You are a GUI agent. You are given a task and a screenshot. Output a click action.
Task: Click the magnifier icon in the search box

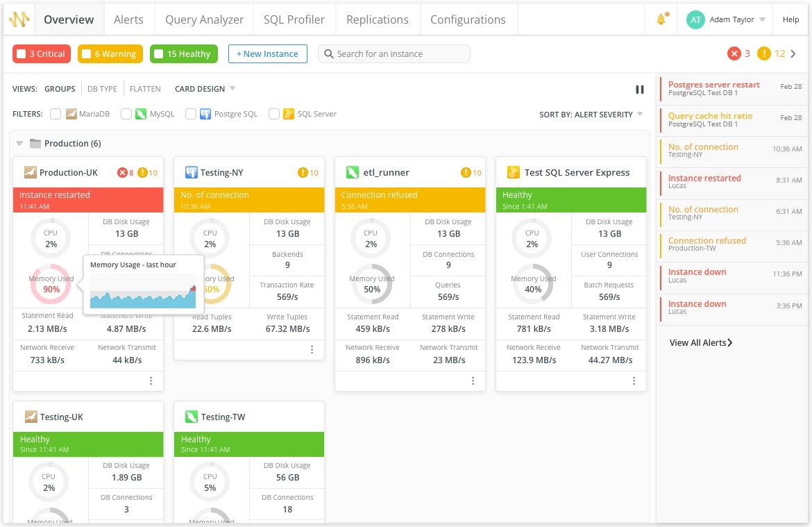coord(329,54)
